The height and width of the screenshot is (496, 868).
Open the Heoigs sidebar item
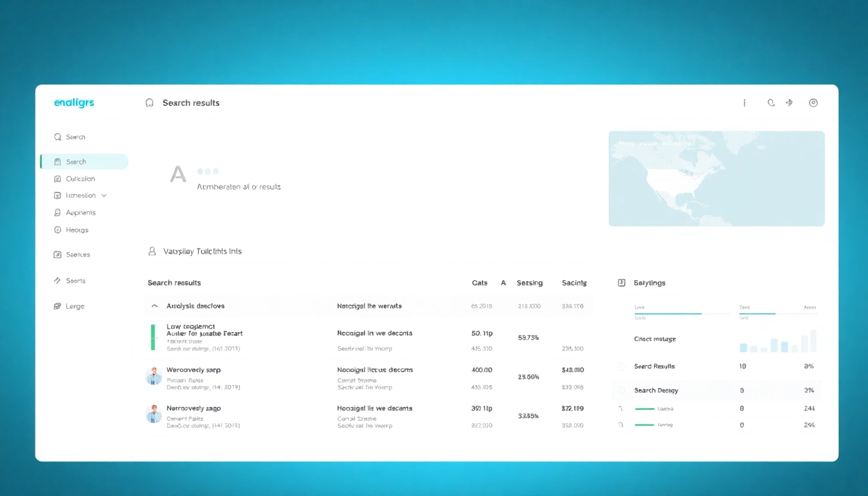pyautogui.click(x=77, y=230)
